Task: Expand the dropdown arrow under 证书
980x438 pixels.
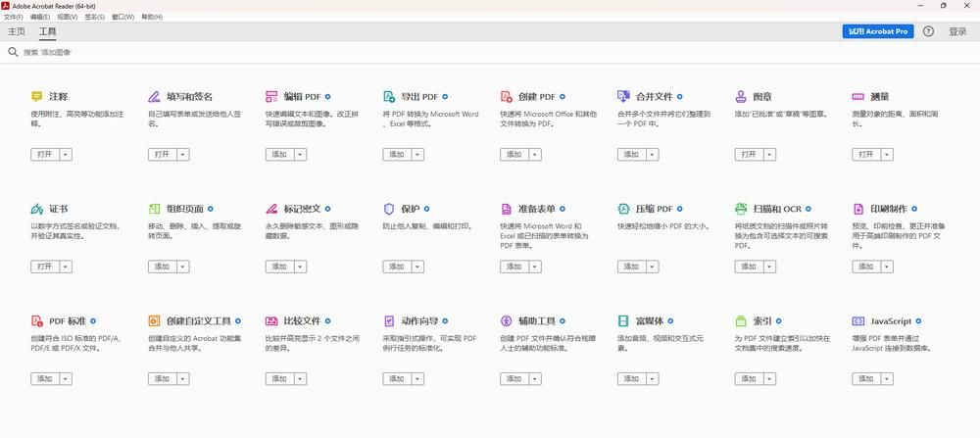Action: tap(66, 267)
